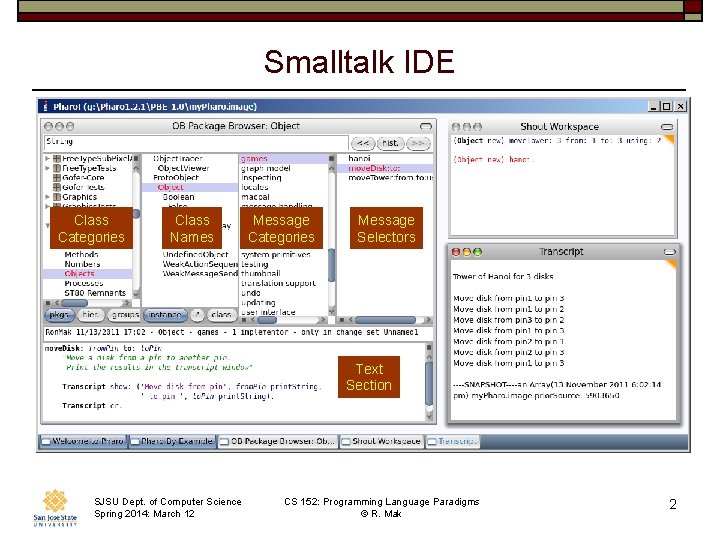Click the ? comment toggle button
Screen dimensions: 720x540
(x=197, y=315)
